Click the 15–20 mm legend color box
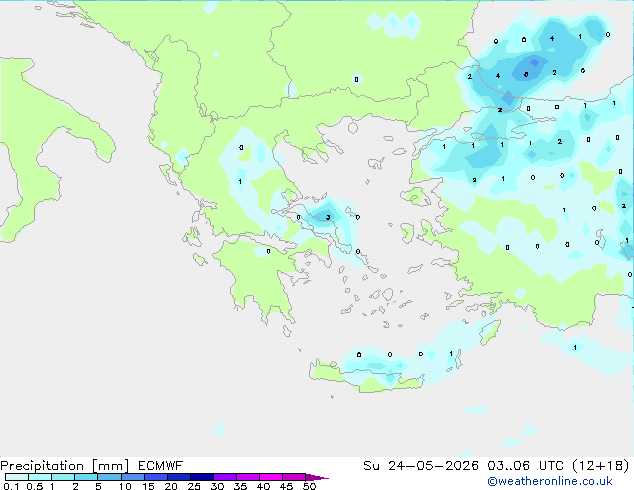Viewport: 634px width, 490px height. tap(155, 477)
